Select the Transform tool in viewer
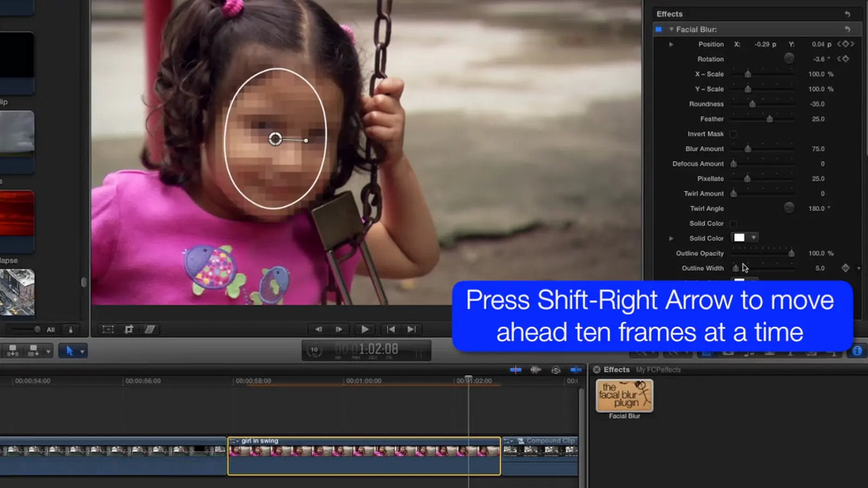868x488 pixels. pos(108,329)
